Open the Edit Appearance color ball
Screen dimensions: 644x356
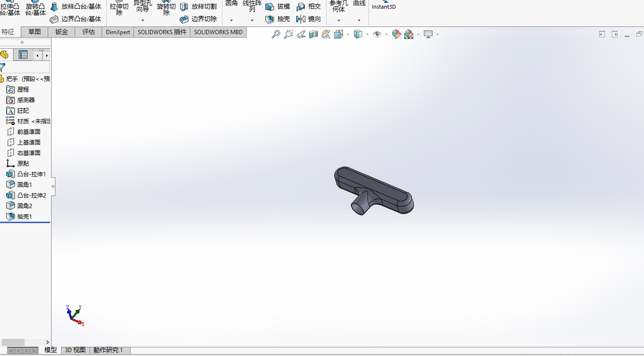point(396,34)
